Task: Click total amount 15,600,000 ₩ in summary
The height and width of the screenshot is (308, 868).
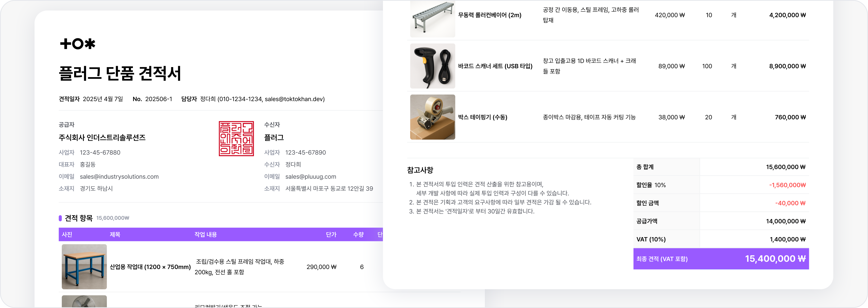Action: [786, 167]
